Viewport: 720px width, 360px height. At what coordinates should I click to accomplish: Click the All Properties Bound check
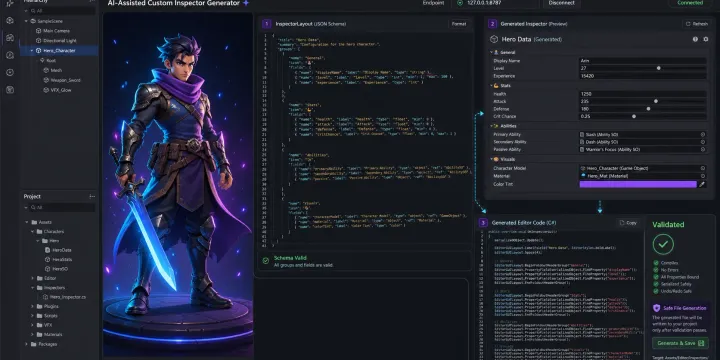655,277
